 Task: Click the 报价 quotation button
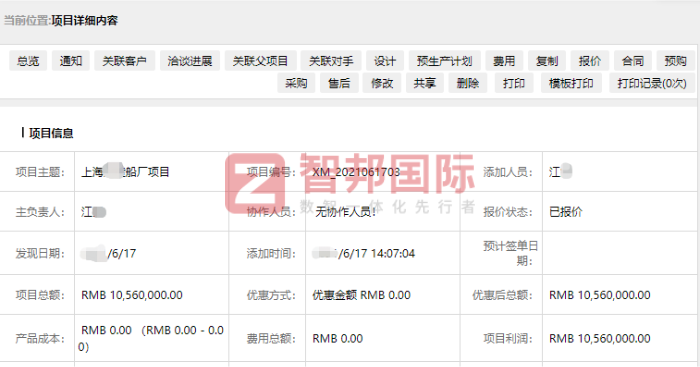tap(590, 61)
